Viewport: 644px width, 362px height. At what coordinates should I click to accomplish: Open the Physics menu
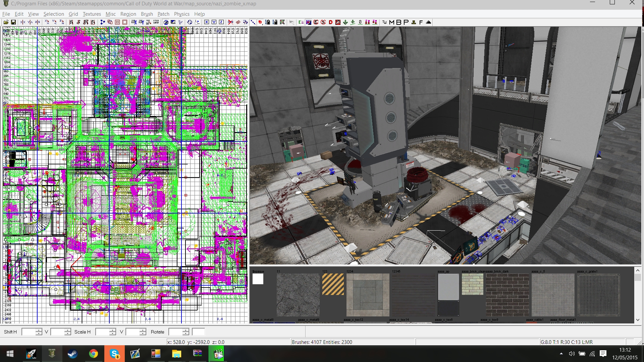(x=181, y=14)
